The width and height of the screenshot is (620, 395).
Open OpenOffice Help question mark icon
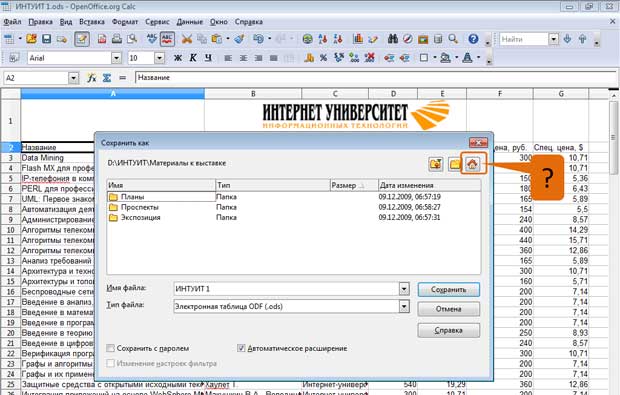[x=473, y=39]
